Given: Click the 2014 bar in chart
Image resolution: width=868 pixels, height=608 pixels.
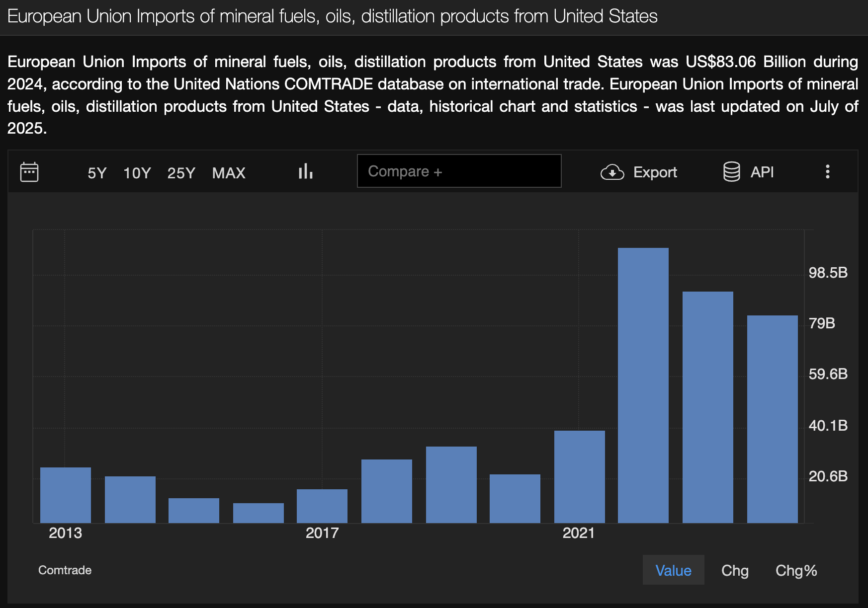Looking at the screenshot, I should 130,500.
